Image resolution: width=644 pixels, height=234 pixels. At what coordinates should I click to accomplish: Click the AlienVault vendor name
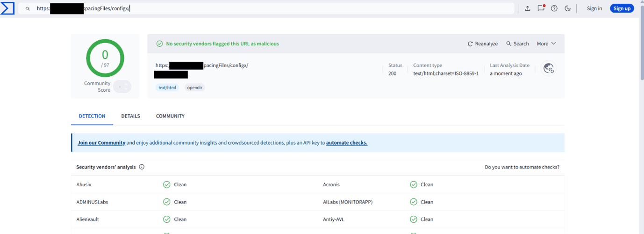pyautogui.click(x=88, y=219)
